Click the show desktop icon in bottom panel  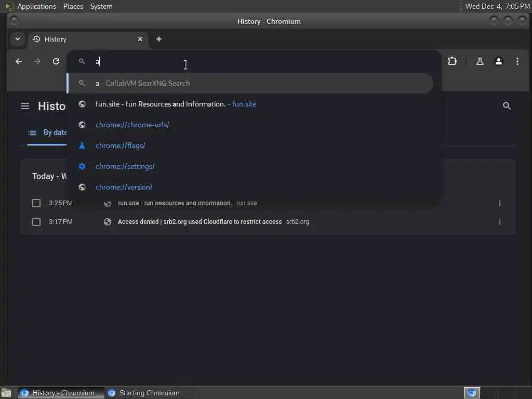(6, 393)
